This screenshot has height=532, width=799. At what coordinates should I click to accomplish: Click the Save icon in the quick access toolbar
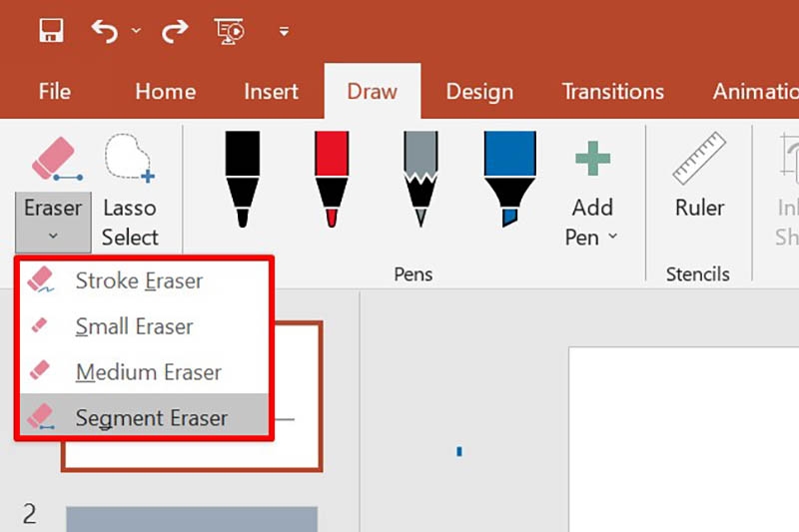click(52, 31)
